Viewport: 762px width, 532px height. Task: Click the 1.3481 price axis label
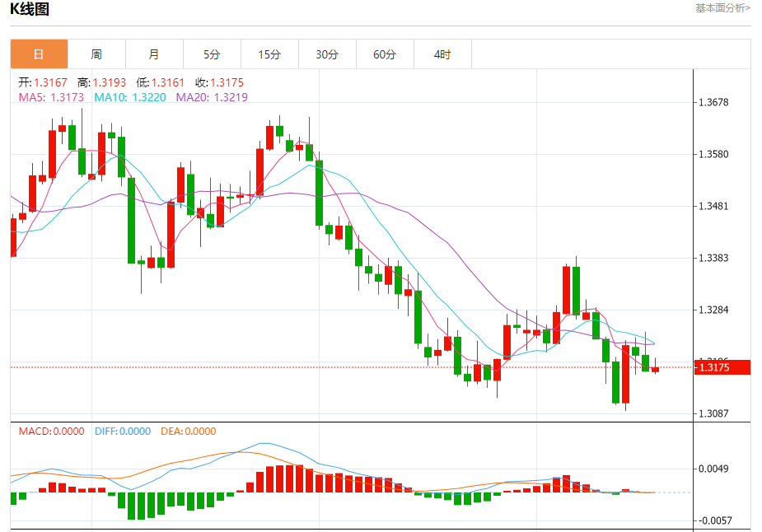(x=713, y=207)
